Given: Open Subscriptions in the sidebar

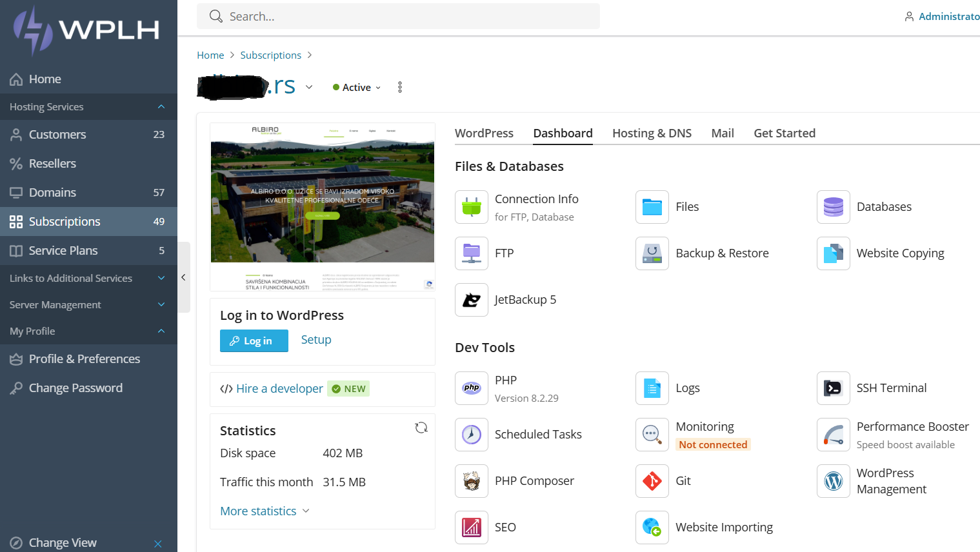Looking at the screenshot, I should 88,221.
